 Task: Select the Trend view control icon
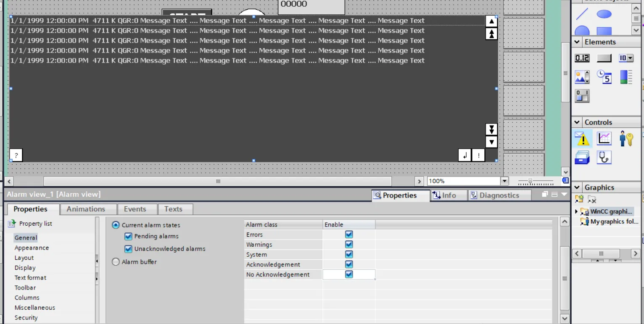604,138
